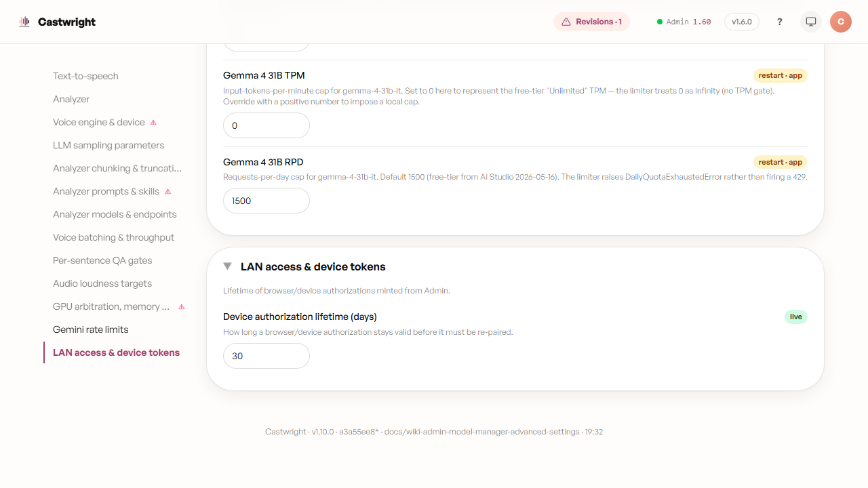The width and height of the screenshot is (868, 488).
Task: Open the Revisions · 1 alert badge
Action: [x=592, y=22]
